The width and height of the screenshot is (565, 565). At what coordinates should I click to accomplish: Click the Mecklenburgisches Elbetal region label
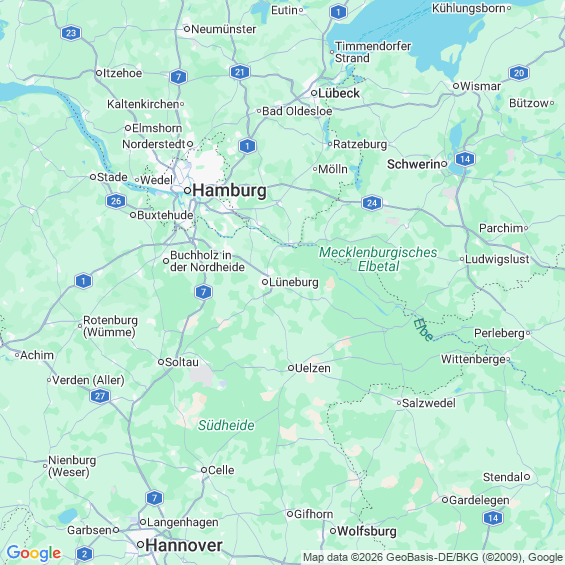click(x=378, y=259)
